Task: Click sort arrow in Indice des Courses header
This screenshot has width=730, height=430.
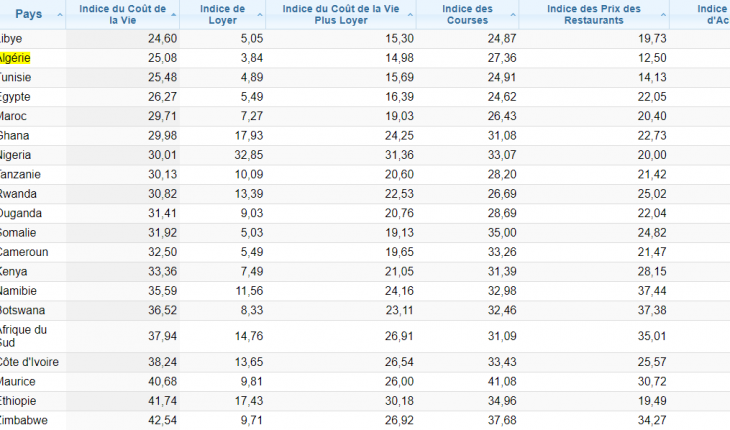Action: pos(511,16)
